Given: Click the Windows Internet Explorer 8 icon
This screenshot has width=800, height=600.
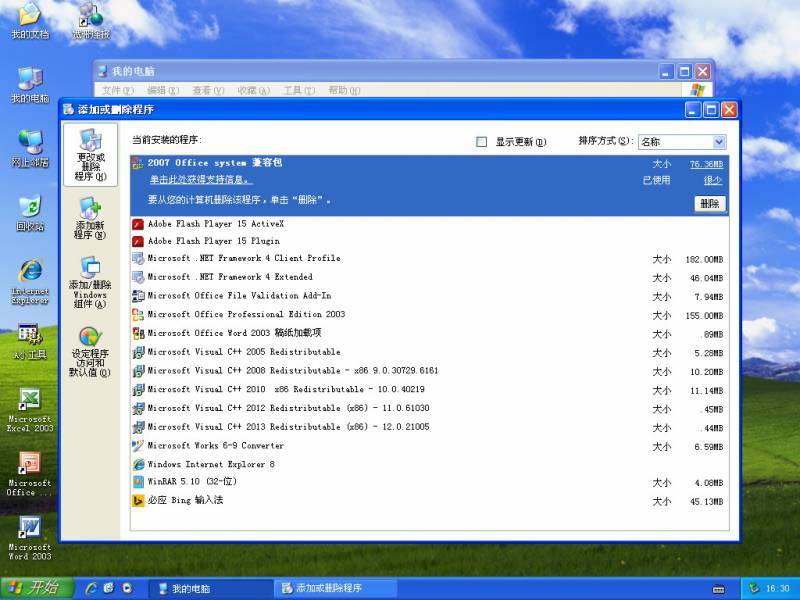Looking at the screenshot, I should pyautogui.click(x=138, y=464).
